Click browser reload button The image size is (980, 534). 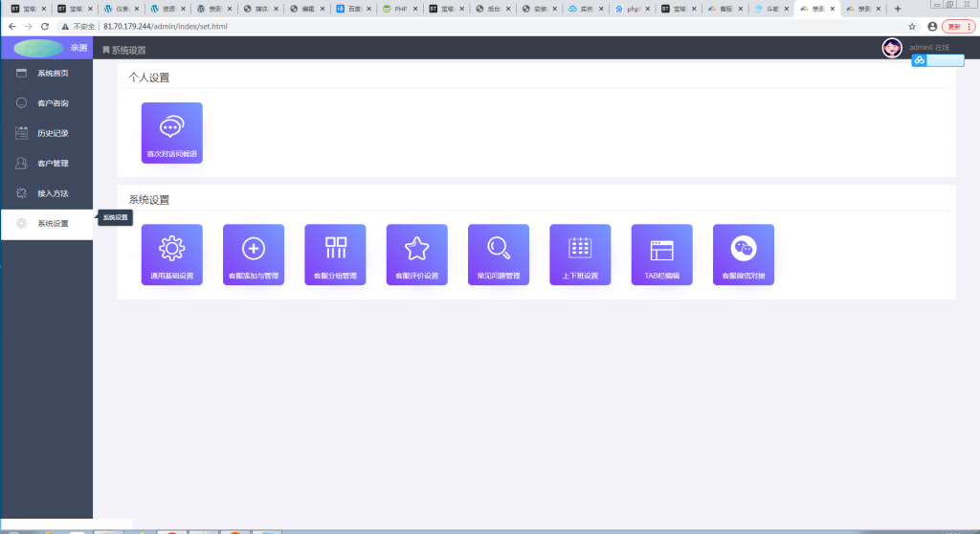click(46, 27)
